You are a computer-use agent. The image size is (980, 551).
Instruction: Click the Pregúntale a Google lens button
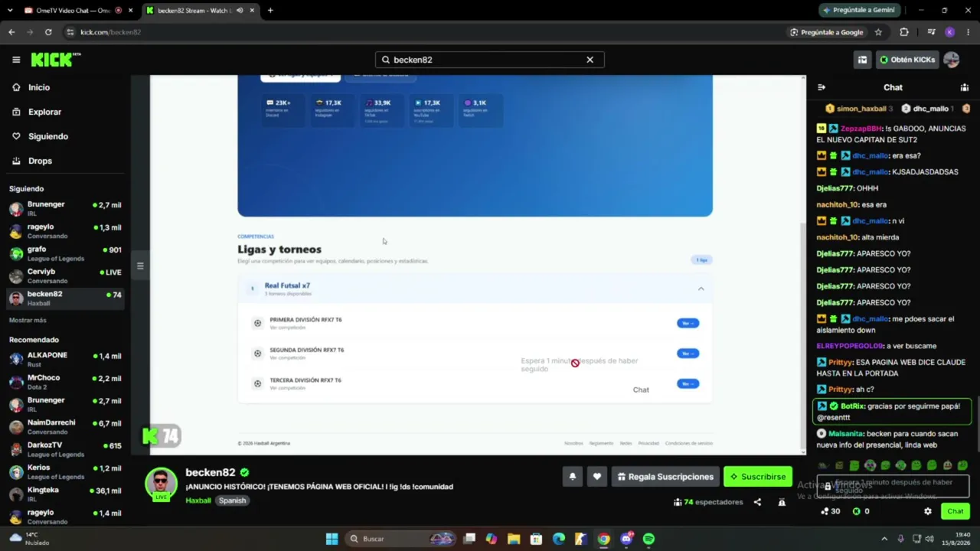tap(827, 32)
